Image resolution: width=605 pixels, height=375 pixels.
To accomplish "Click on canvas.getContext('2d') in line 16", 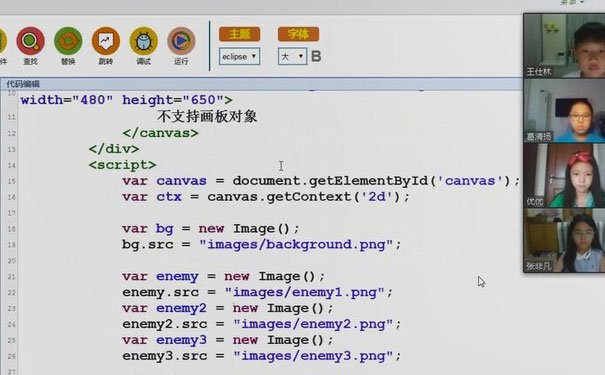I will (304, 197).
